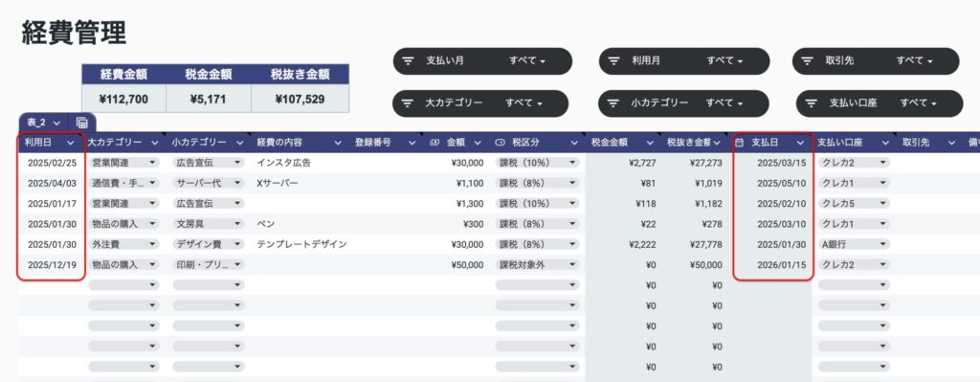This screenshot has width=980, height=382.
Task: Open 広告宣伝 dropdown in インスタ広告 row
Action: tap(208, 163)
